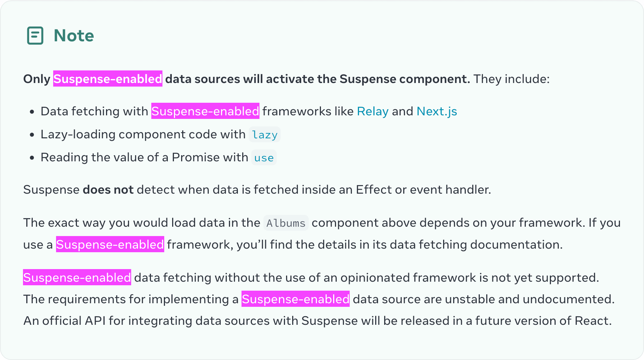Open the Relay link
Screen dimensions: 644x360
(373, 111)
